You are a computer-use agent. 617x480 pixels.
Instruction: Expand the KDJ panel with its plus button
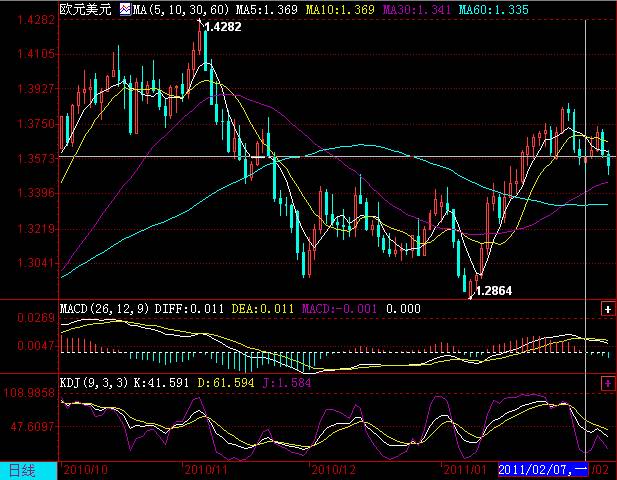click(x=608, y=383)
